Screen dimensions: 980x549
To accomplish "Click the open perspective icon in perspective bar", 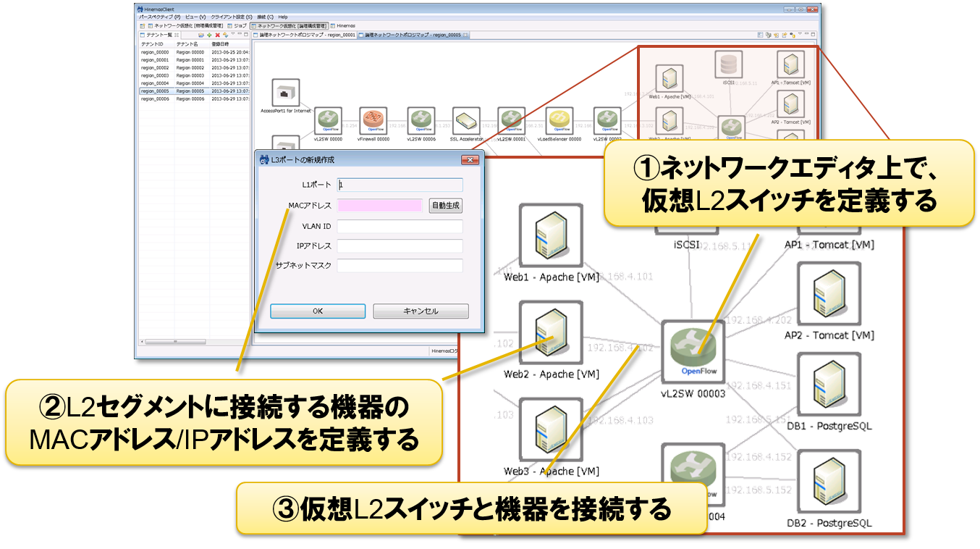I will coord(142,26).
